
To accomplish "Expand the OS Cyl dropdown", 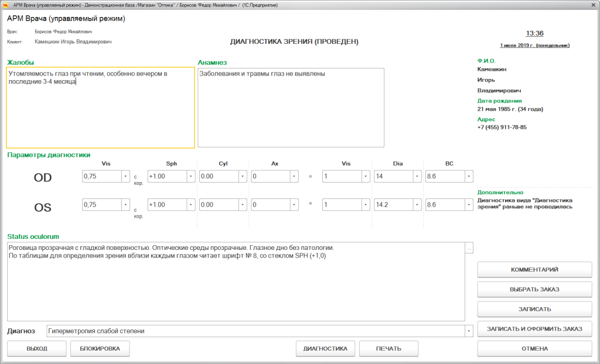I will tap(243, 204).
